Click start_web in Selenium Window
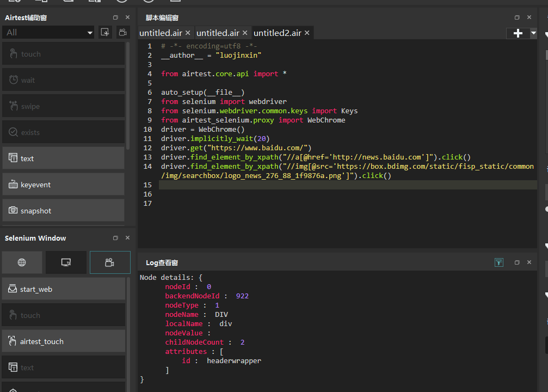The width and height of the screenshot is (548, 392). point(64,289)
